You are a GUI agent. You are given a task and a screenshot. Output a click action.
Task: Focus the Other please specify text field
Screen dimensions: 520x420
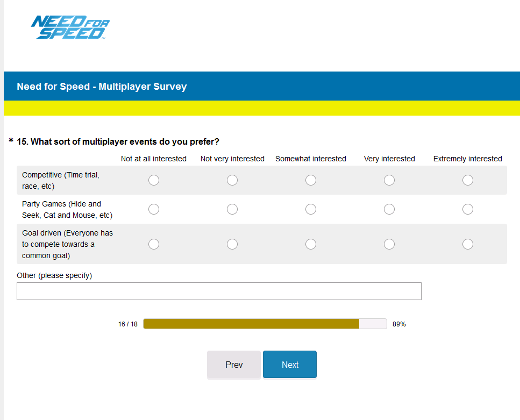219,291
